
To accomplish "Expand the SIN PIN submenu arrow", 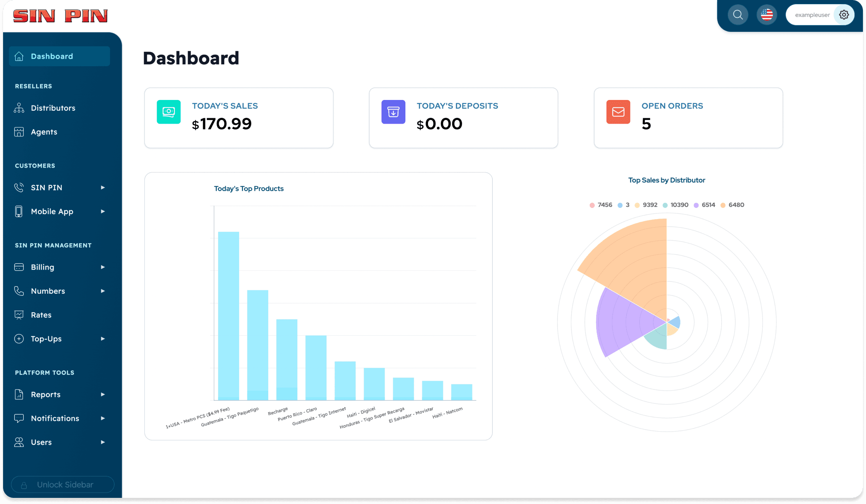I will tap(103, 188).
